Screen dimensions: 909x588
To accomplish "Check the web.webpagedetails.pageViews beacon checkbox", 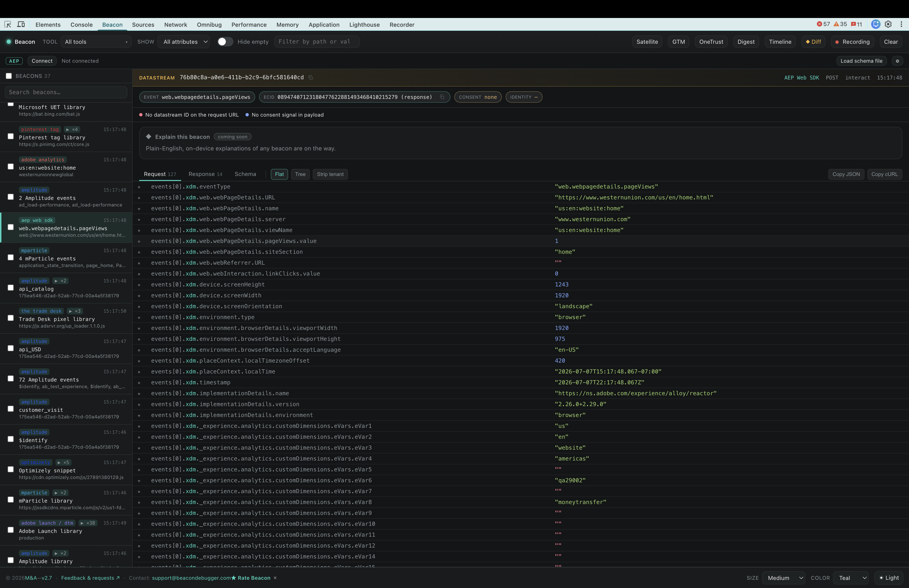I will pos(11,227).
